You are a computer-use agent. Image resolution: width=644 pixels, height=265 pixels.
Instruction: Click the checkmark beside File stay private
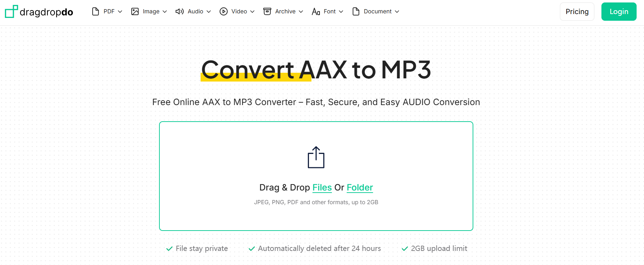[x=169, y=248]
